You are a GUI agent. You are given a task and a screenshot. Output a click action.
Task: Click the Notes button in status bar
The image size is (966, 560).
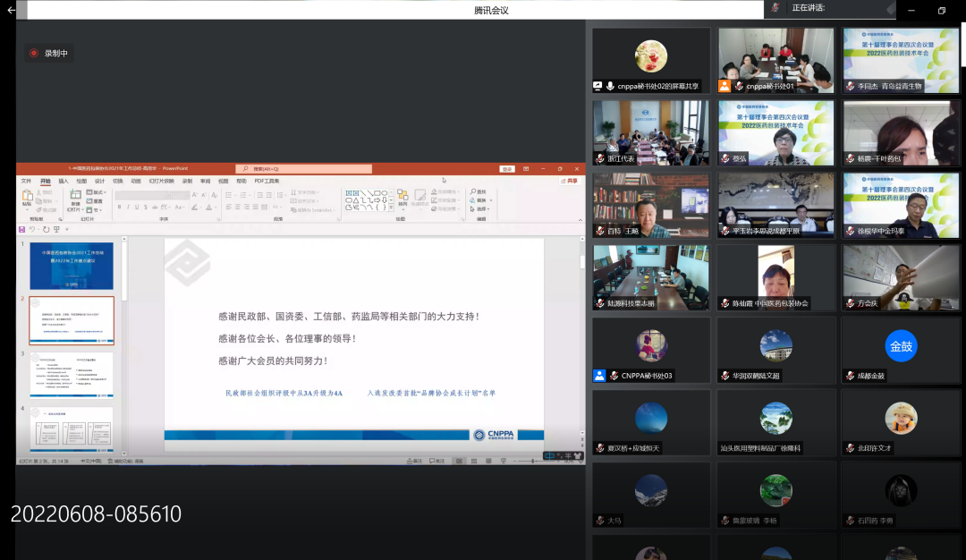click(413, 461)
